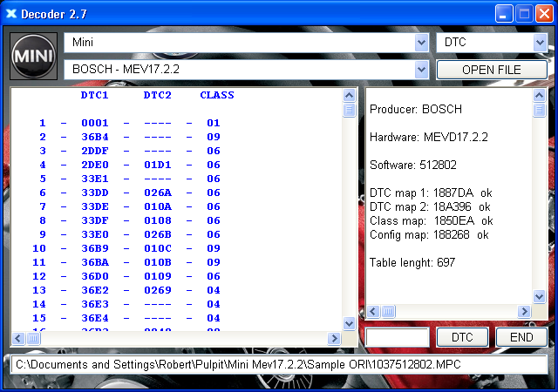This screenshot has width=558, height=392.
Task: Select DTC2 code 010B
Action: point(158,262)
